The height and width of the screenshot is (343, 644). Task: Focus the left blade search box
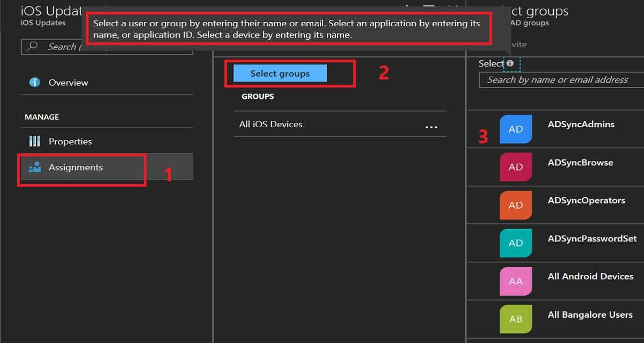(107, 47)
